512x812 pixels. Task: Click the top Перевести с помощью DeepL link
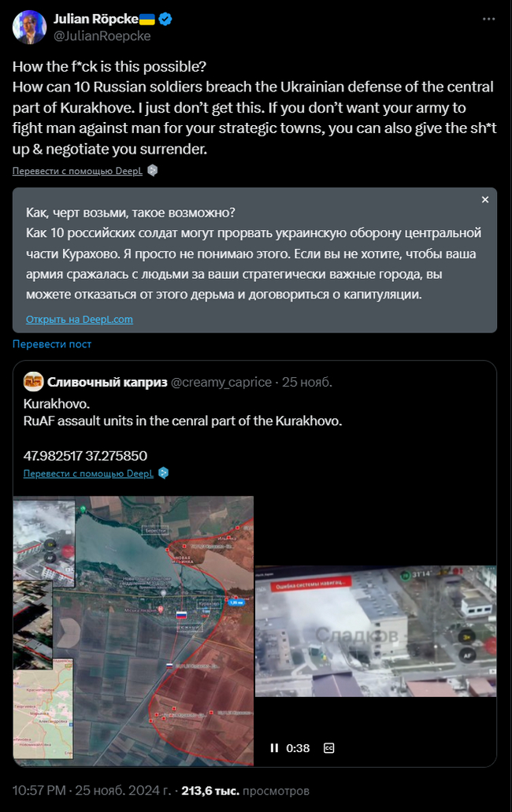point(77,171)
